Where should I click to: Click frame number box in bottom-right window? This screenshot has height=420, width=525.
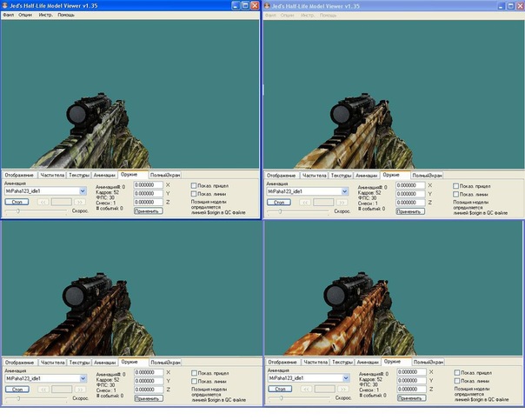(x=324, y=389)
